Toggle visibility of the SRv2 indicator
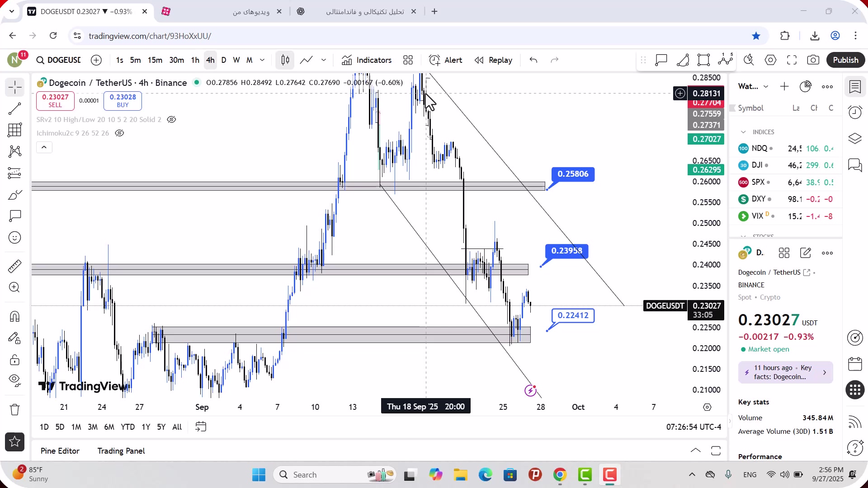The width and height of the screenshot is (868, 488). [171, 120]
